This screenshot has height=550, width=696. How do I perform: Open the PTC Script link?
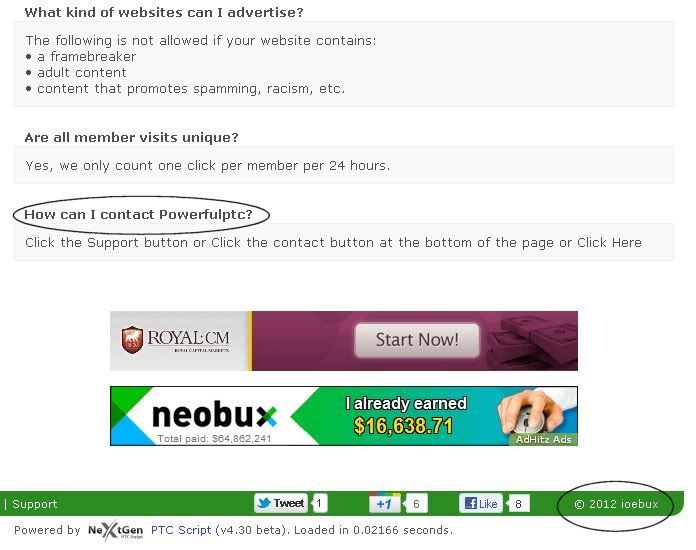181,530
